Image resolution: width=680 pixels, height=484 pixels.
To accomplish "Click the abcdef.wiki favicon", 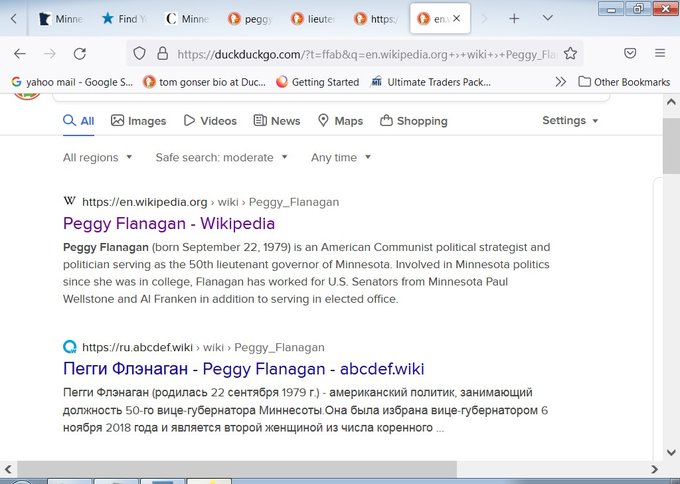I will (69, 347).
